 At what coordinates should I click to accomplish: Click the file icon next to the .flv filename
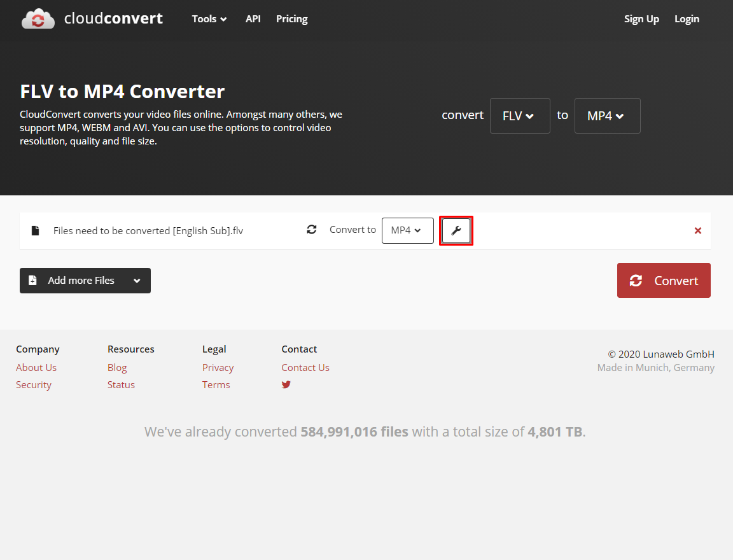(x=35, y=230)
